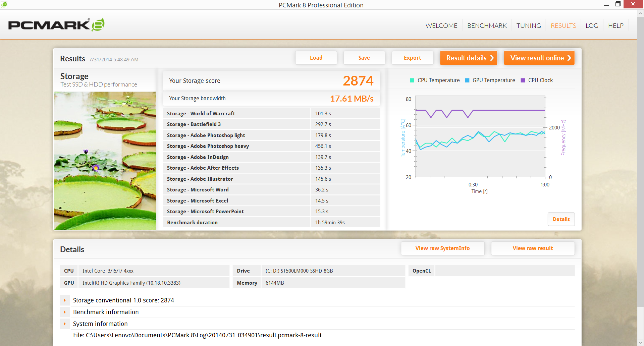Click the '292.7 s' Battlefield 3 value

(x=323, y=124)
